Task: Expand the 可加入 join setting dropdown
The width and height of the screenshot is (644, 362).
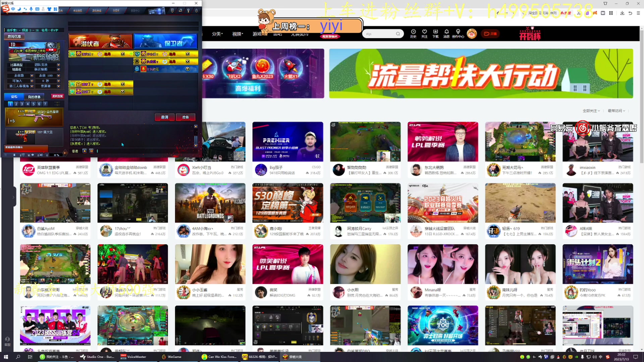Action: click(x=32, y=81)
